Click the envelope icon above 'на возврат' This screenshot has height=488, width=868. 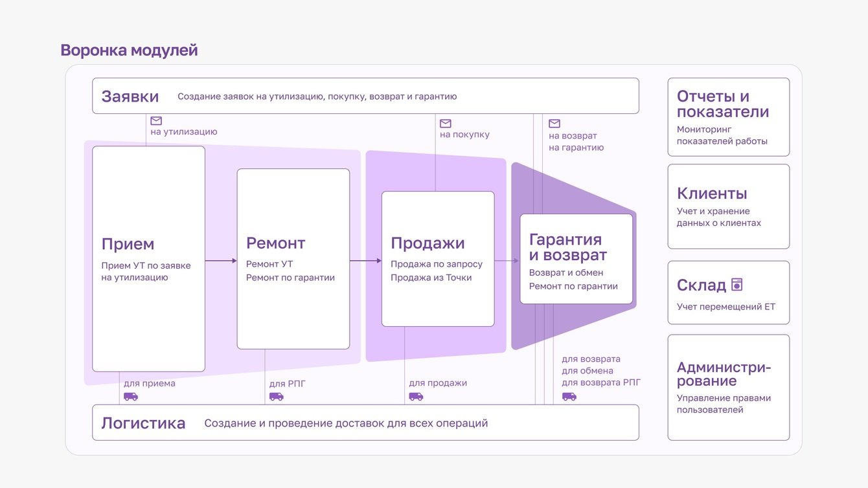pyautogui.click(x=554, y=124)
